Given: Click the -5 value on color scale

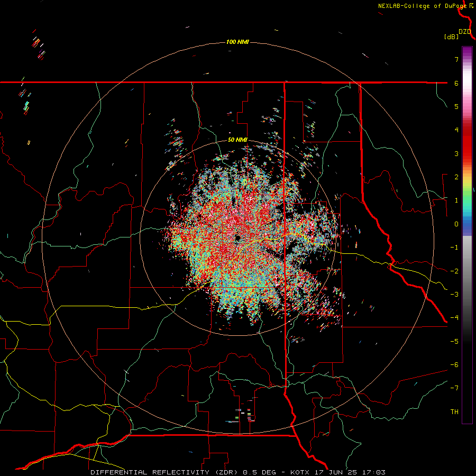Looking at the screenshot, I should pyautogui.click(x=454, y=342).
